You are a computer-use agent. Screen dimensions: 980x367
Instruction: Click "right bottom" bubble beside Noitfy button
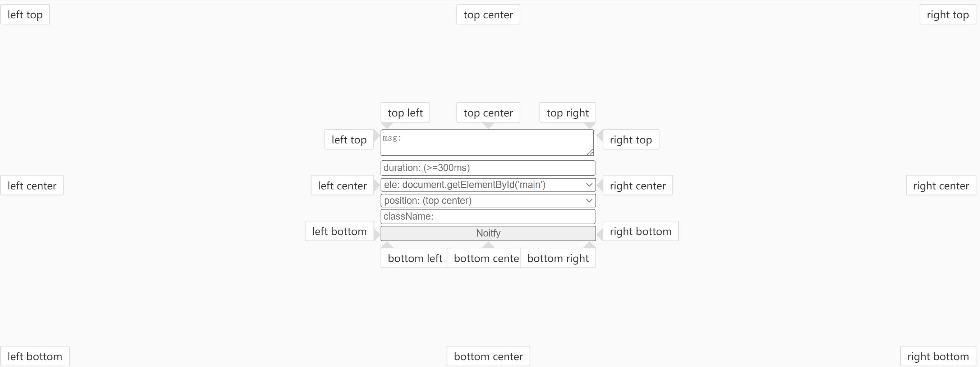pos(641,231)
